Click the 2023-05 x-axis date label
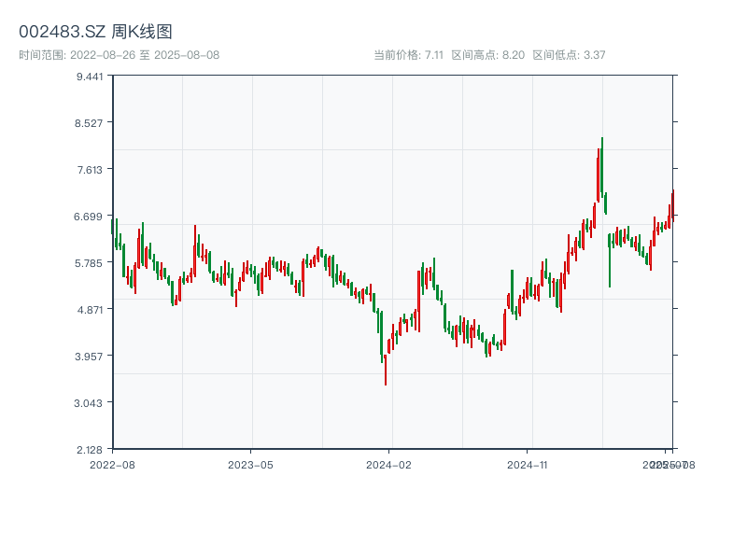This screenshot has width=747, height=560. click(250, 464)
